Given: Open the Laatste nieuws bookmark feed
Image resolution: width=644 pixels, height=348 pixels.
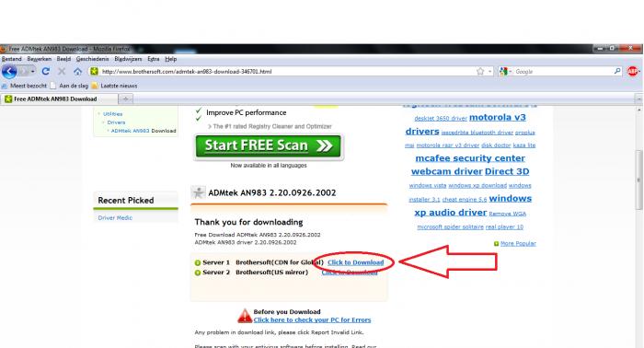Looking at the screenshot, I should tap(114, 86).
